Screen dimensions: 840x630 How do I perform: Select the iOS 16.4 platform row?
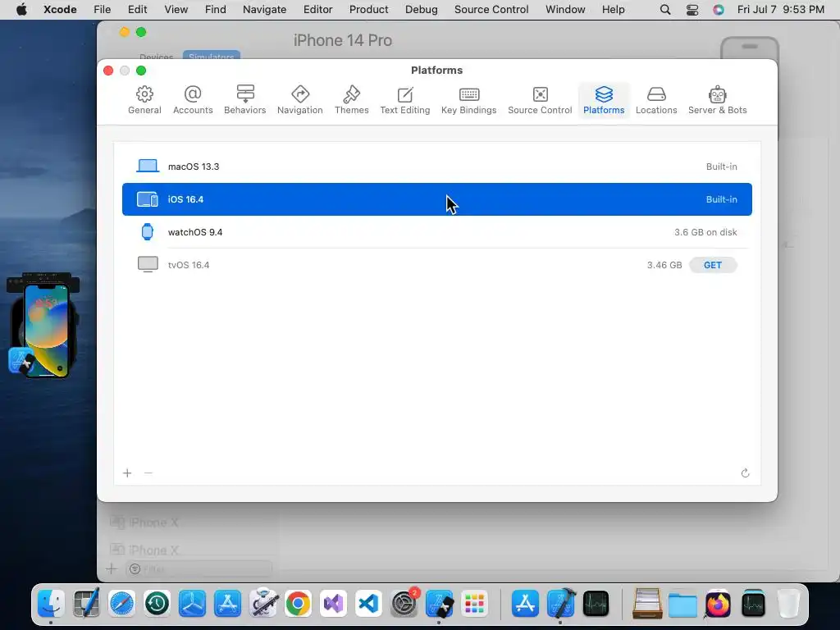[437, 199]
